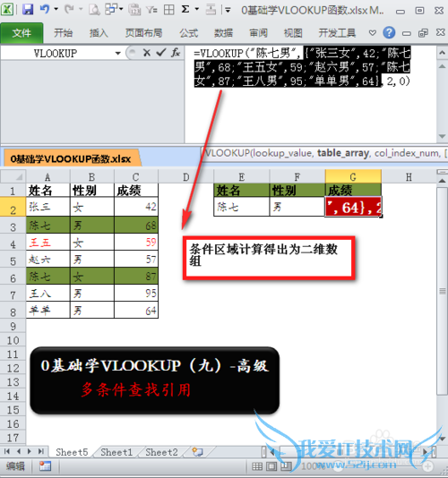Click the 0基础学VLOOKUP函数.xlsx workbook tab

(x=71, y=158)
